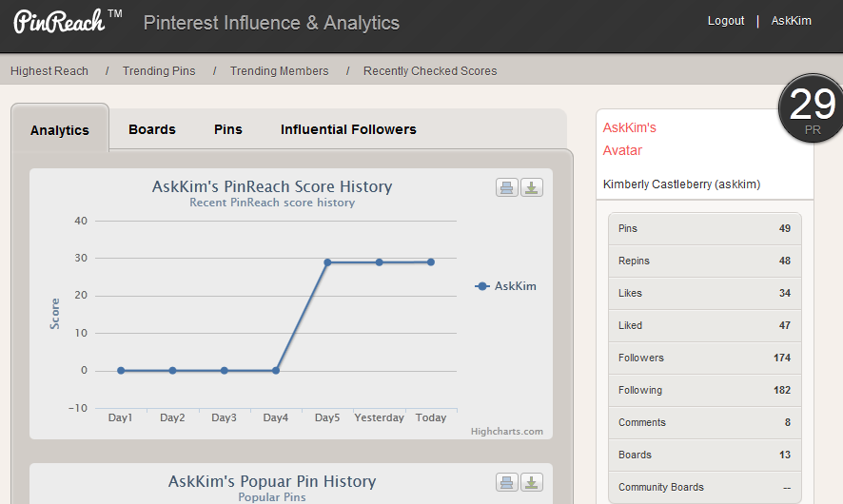Screen dimensions: 843x504
Task: Select the Day1 data point on chart
Action: pyautogui.click(x=121, y=371)
